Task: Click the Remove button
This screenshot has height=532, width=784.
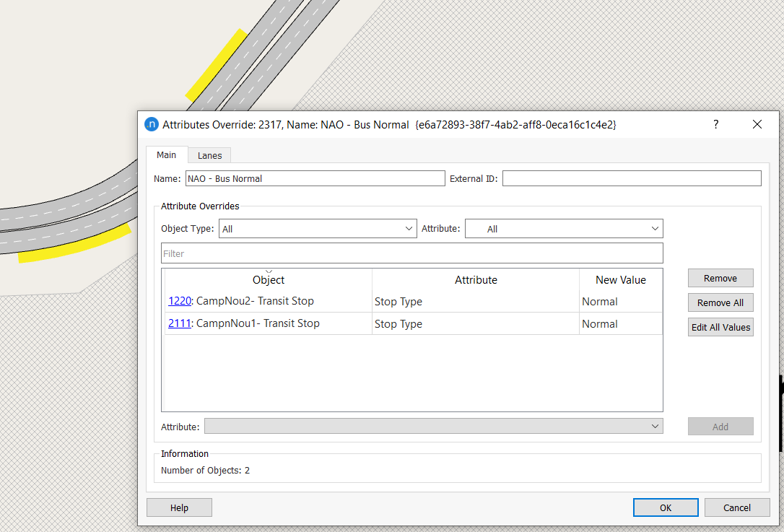Action: coord(720,278)
